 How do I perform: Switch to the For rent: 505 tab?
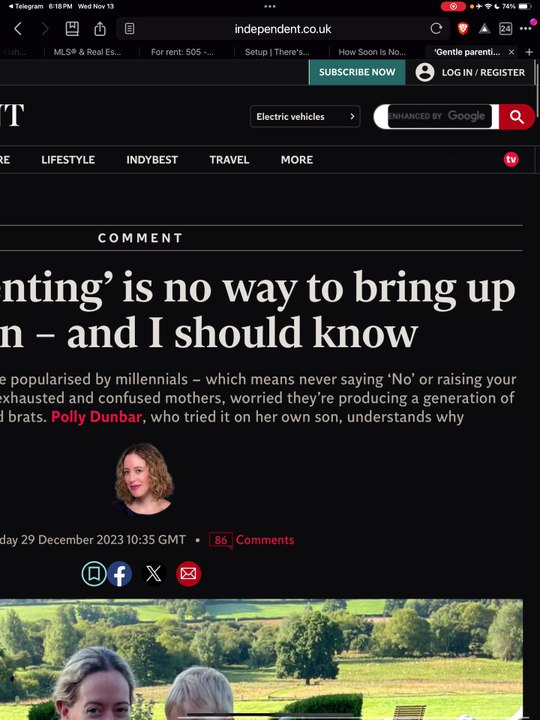point(182,52)
